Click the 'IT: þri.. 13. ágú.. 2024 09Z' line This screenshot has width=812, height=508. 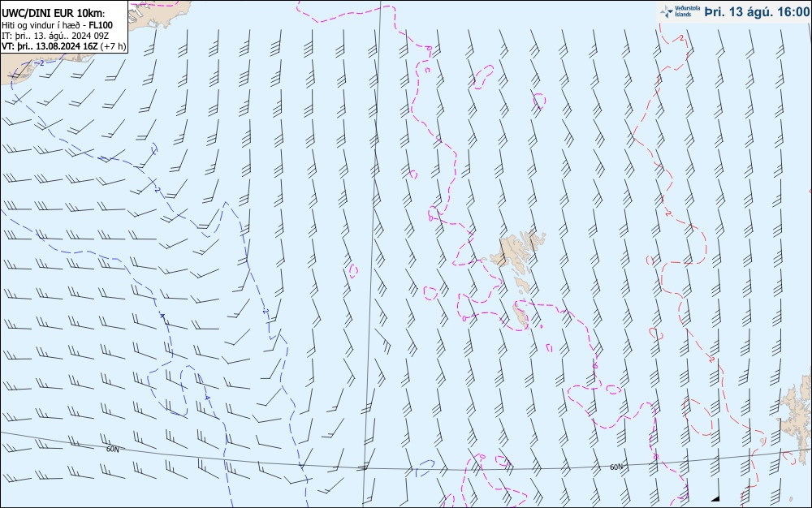pyautogui.click(x=55, y=35)
